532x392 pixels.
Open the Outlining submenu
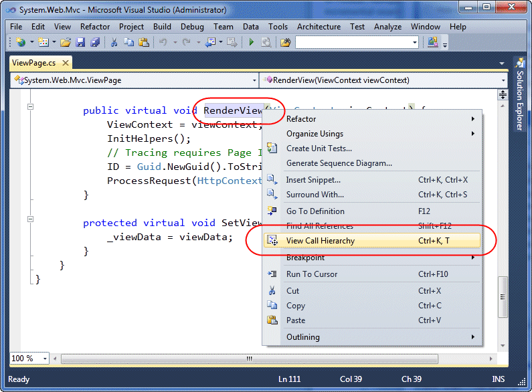point(372,336)
